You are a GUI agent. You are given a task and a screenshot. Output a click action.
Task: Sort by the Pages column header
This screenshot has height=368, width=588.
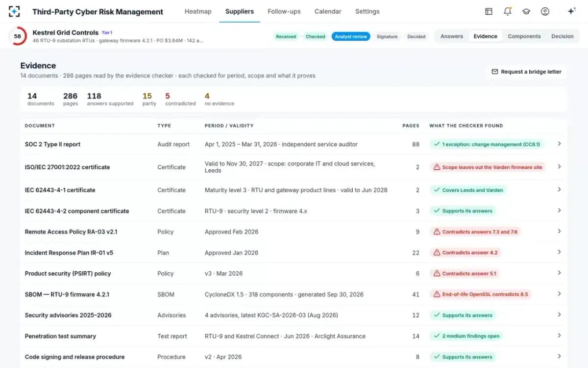(x=411, y=126)
